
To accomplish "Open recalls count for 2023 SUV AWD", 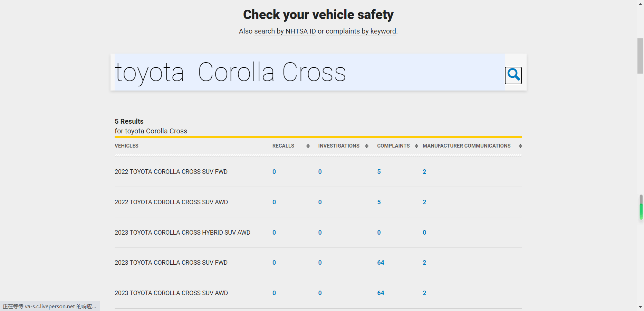I will [x=274, y=293].
